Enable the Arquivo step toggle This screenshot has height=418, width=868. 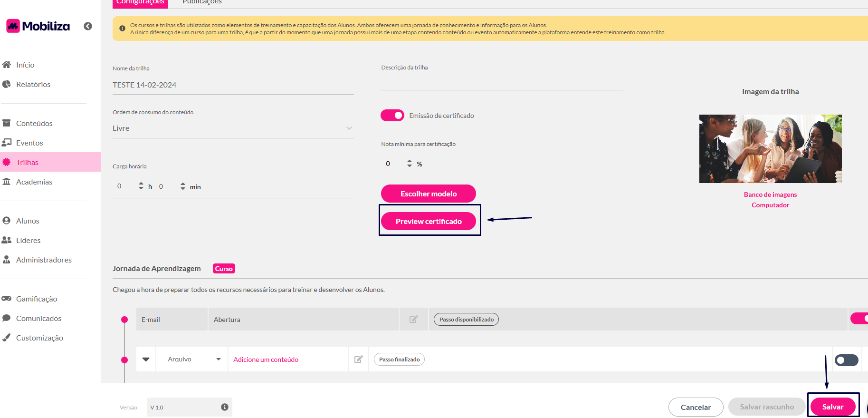pos(846,360)
